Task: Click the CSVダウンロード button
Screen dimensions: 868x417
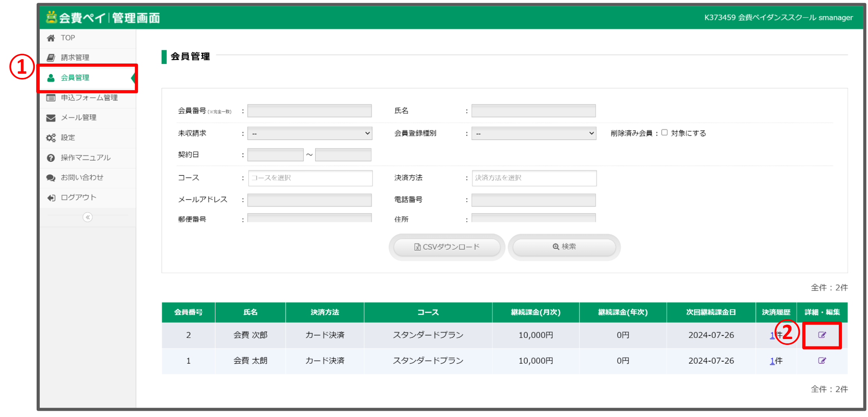Action: 446,247
